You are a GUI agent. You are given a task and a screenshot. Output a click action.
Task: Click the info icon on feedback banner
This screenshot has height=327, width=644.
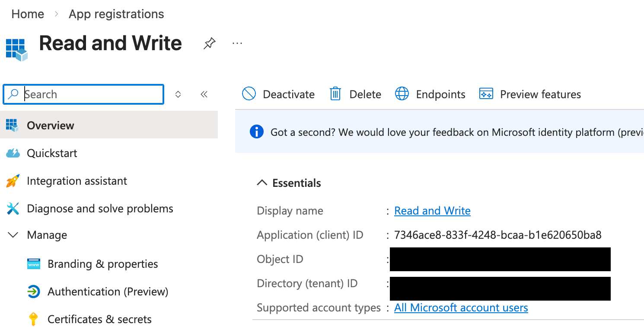pos(256,132)
